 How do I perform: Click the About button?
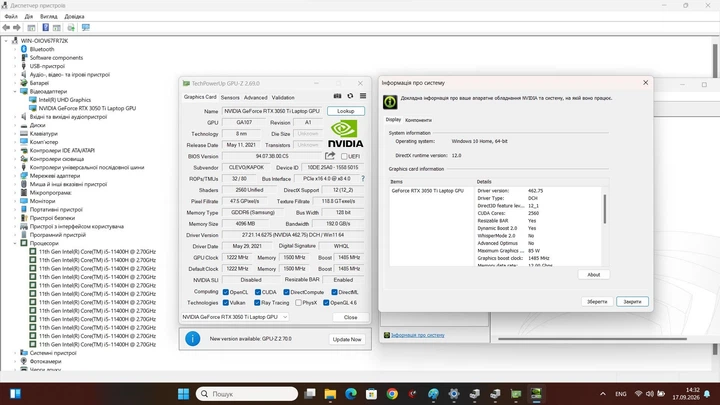pos(594,275)
